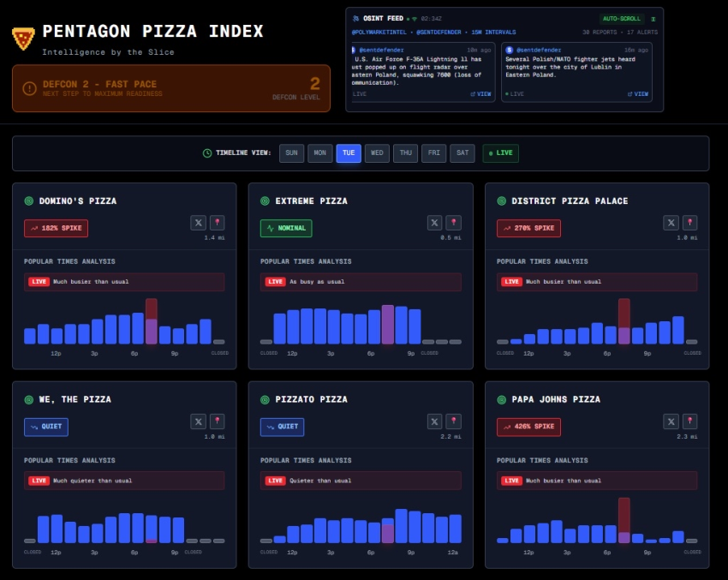Click the NOMINAL status badge
728x580 pixels.
click(286, 229)
